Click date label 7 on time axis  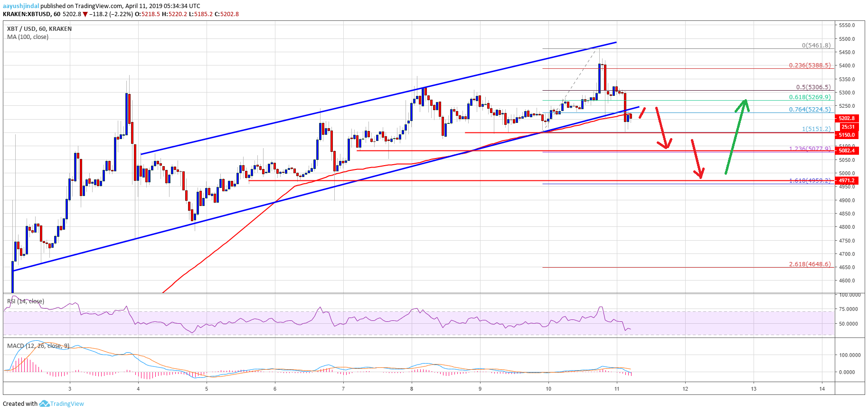343,389
